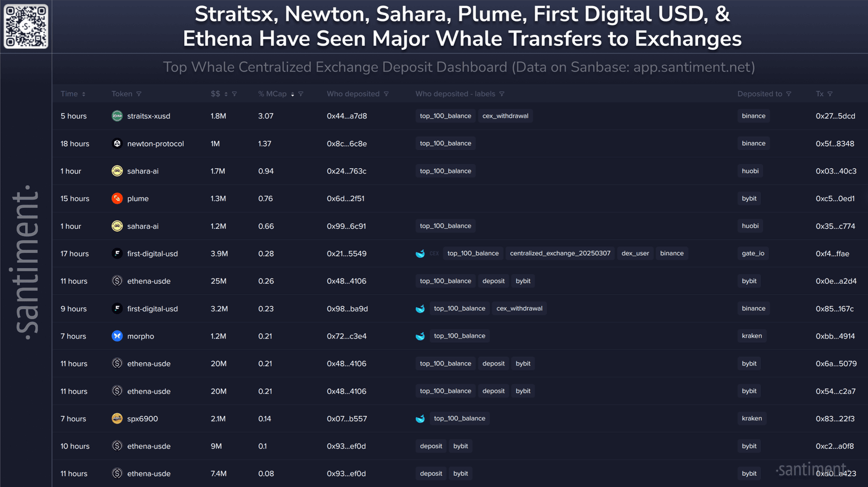This screenshot has width=868, height=487.
Task: Click the straitsx-xusd token icon
Action: (117, 116)
